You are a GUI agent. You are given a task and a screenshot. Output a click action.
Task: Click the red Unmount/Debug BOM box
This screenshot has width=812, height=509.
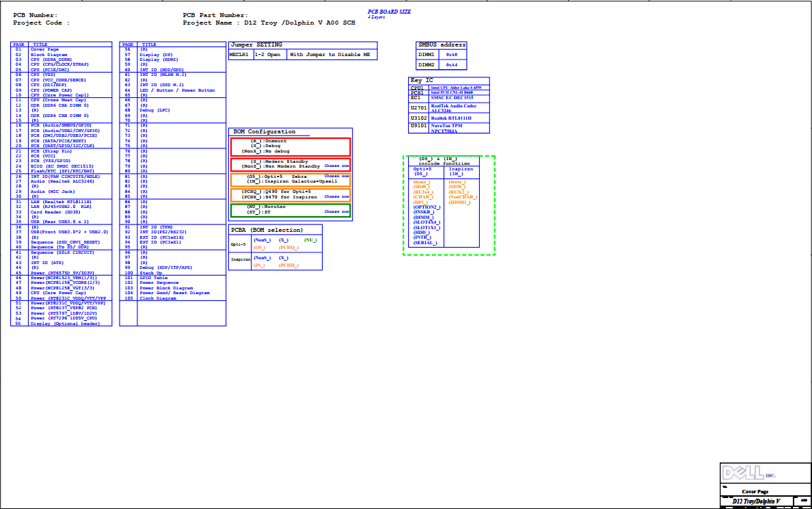pyautogui.click(x=290, y=146)
